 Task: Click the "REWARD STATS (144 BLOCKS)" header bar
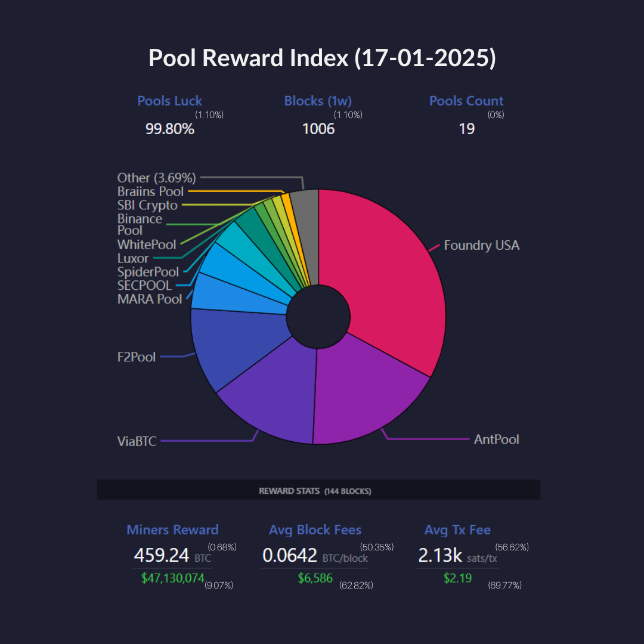tap(318, 490)
